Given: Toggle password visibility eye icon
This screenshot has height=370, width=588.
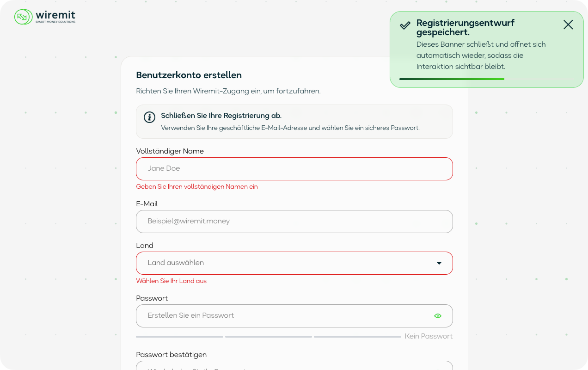Looking at the screenshot, I should point(438,316).
